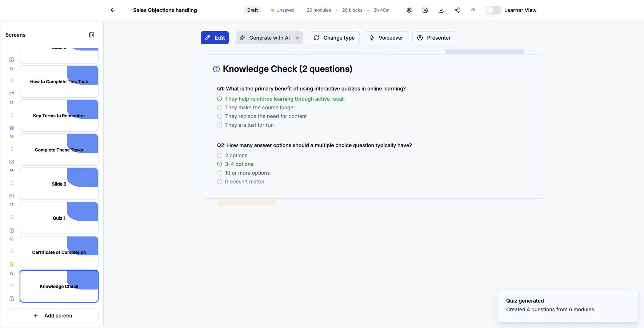
Task: Collapse the Screens panel
Action: point(91,35)
